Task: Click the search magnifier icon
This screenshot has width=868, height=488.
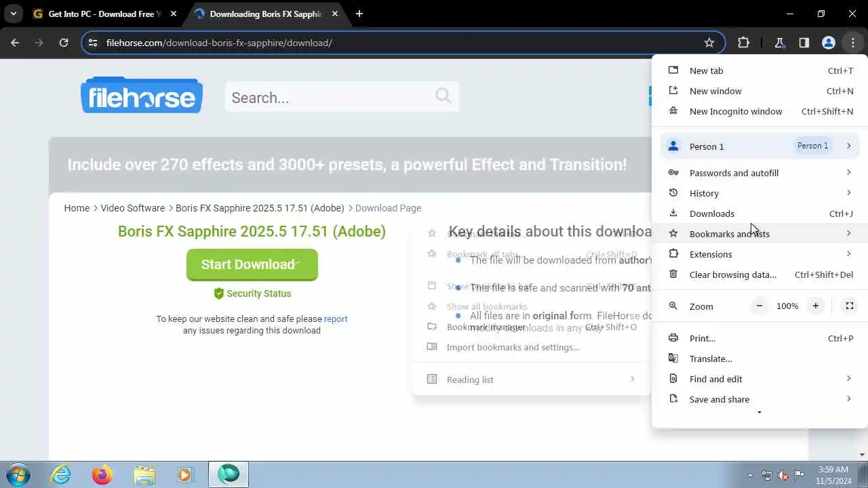Action: 443,96
